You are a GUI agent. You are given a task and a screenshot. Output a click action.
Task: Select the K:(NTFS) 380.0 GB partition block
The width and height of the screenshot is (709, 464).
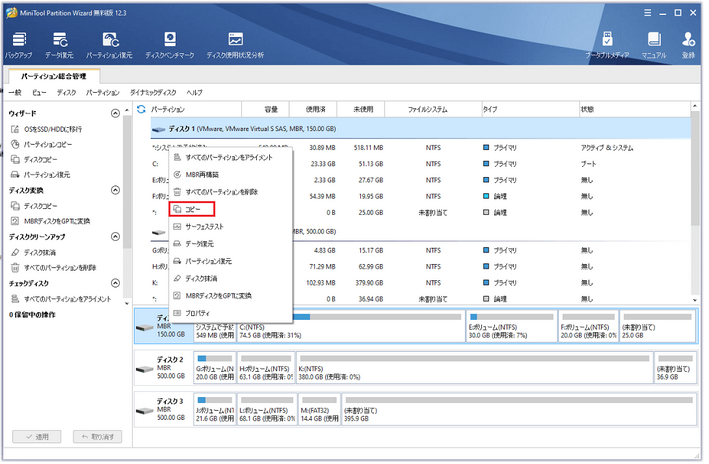pos(475,368)
